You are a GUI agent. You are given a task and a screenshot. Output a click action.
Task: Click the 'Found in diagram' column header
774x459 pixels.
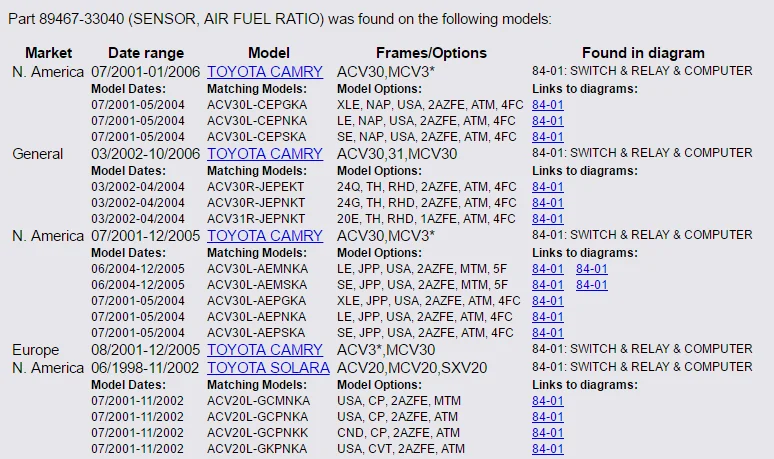coord(643,53)
